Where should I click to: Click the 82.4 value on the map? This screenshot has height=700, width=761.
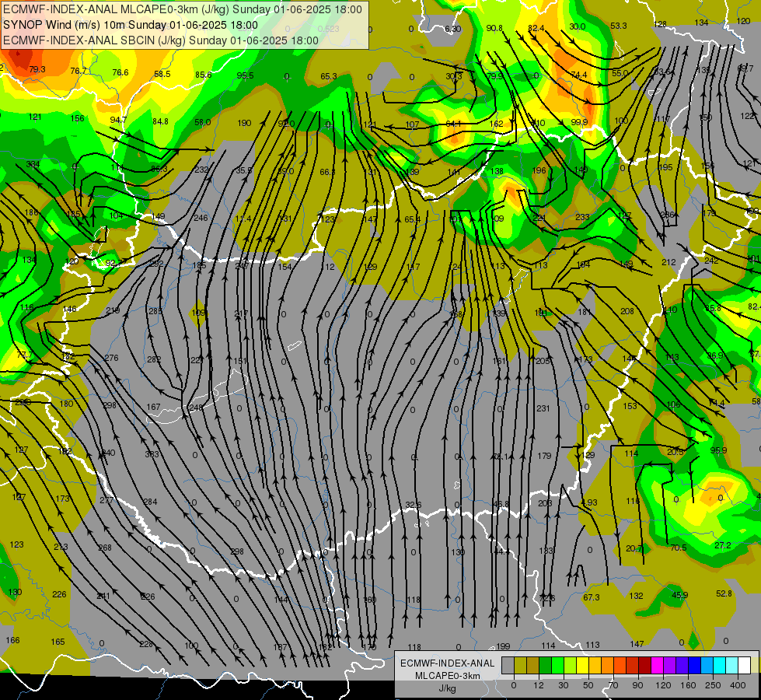(536, 28)
